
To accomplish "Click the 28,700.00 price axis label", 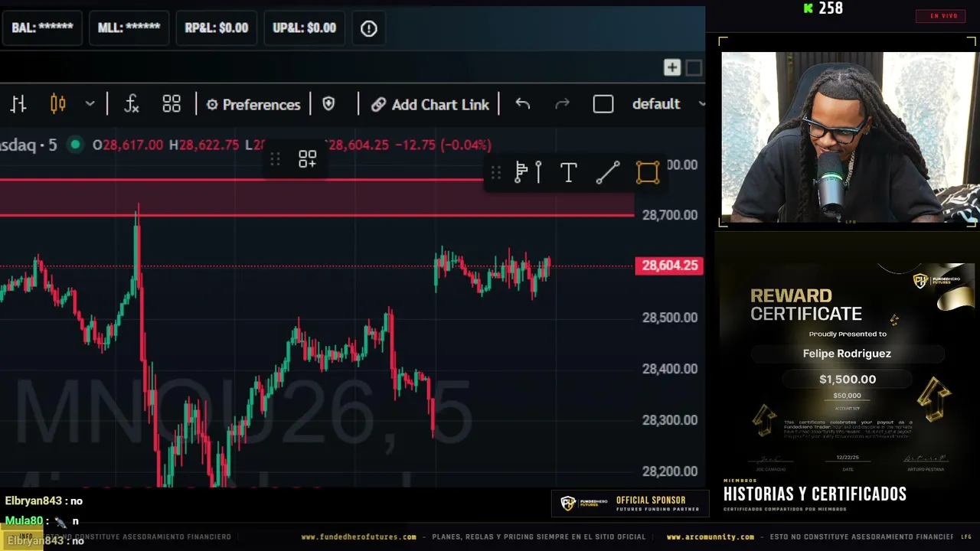I will point(670,215).
